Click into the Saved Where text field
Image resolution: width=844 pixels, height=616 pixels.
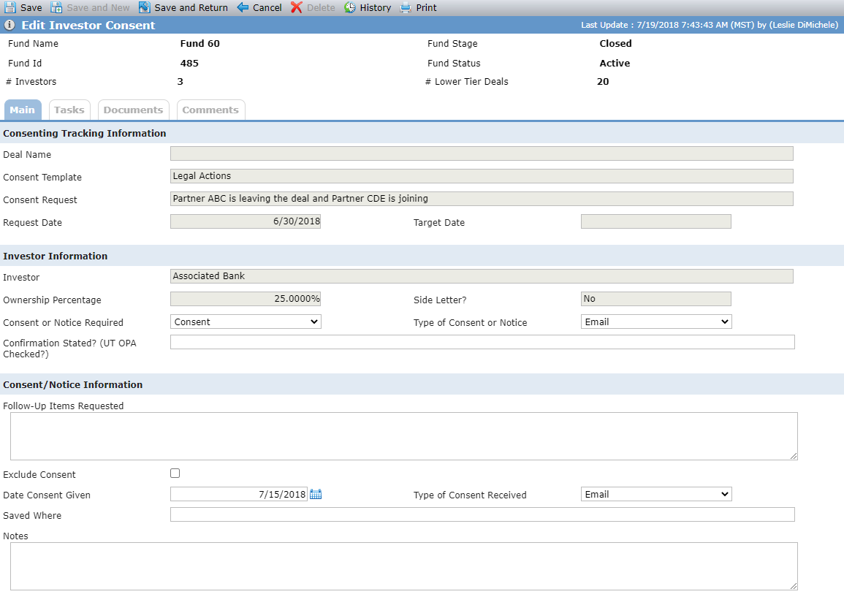(x=482, y=514)
